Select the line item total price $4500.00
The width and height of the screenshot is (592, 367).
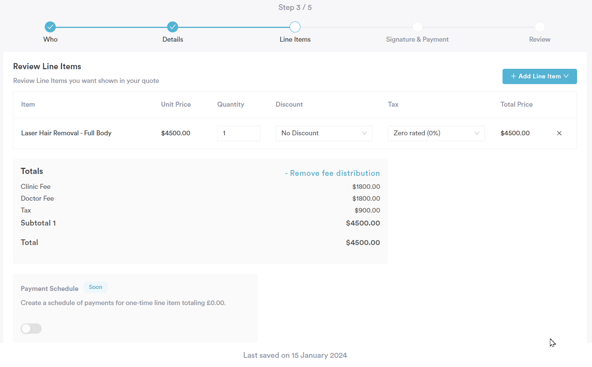(x=515, y=133)
